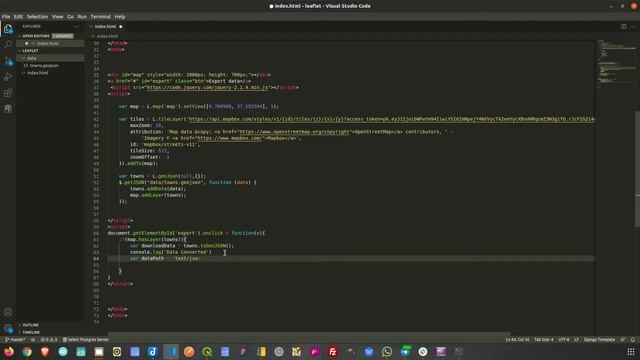Click the sync changes cloud icon
Viewport: 640px width, 360px height.
tap(33, 339)
